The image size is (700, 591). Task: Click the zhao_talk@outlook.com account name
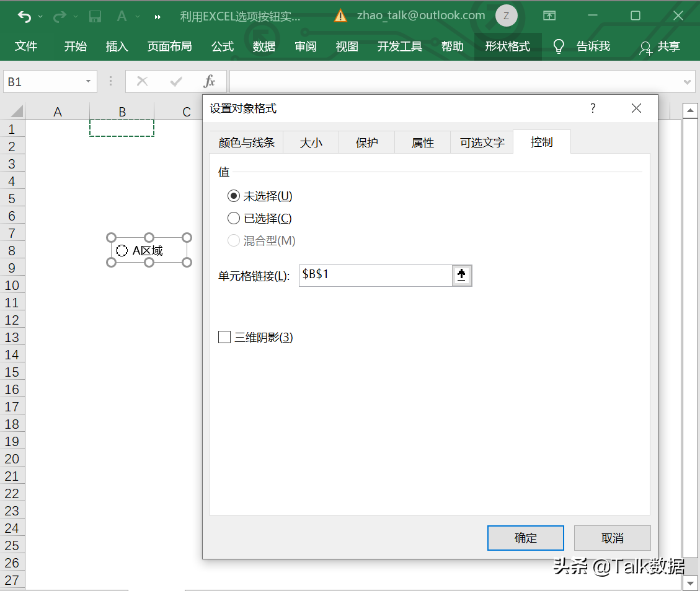(421, 15)
